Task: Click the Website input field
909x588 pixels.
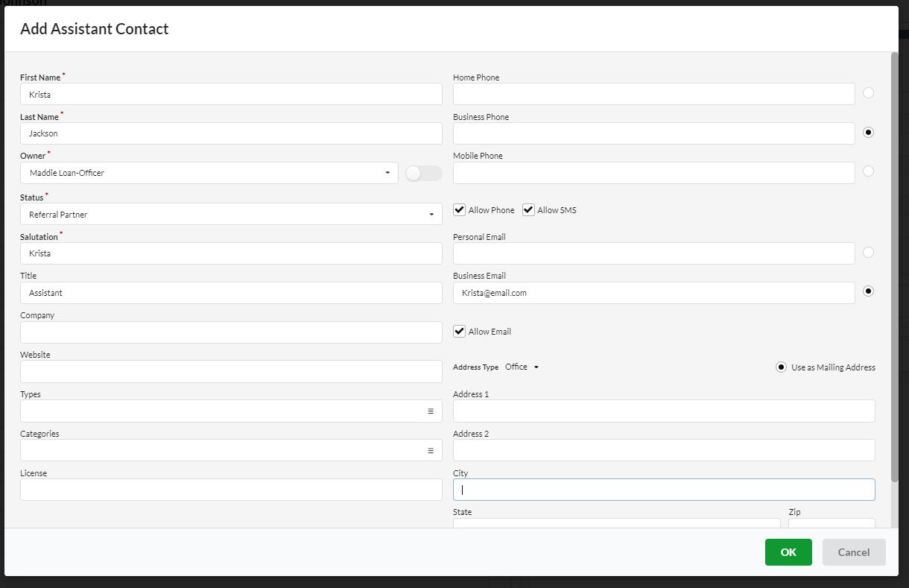Action: click(231, 371)
